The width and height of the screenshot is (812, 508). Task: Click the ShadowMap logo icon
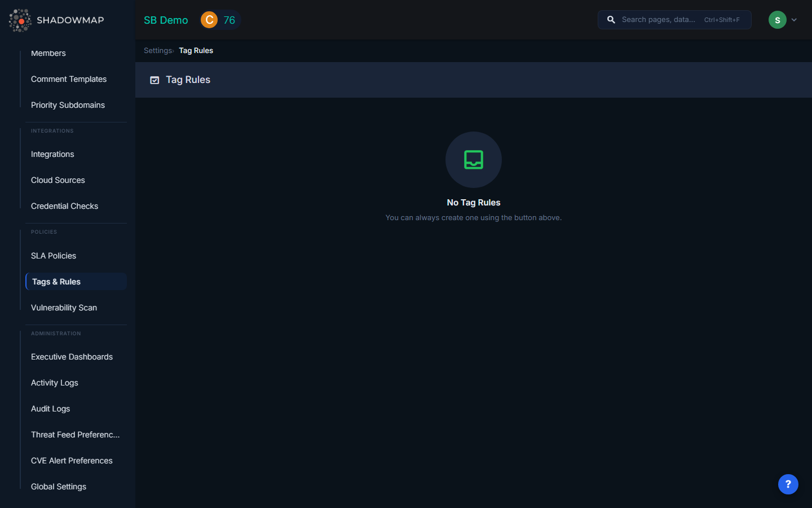(x=20, y=20)
